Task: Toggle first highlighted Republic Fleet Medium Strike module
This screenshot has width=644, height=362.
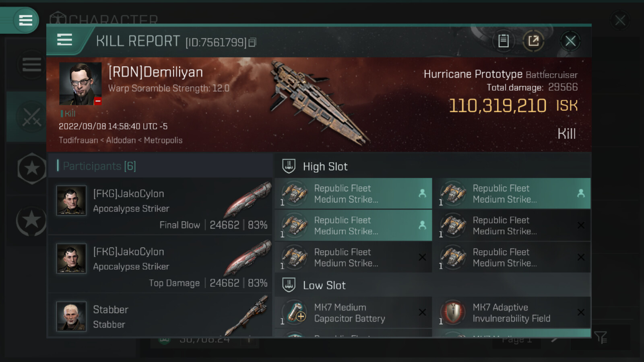Action: coord(353,193)
